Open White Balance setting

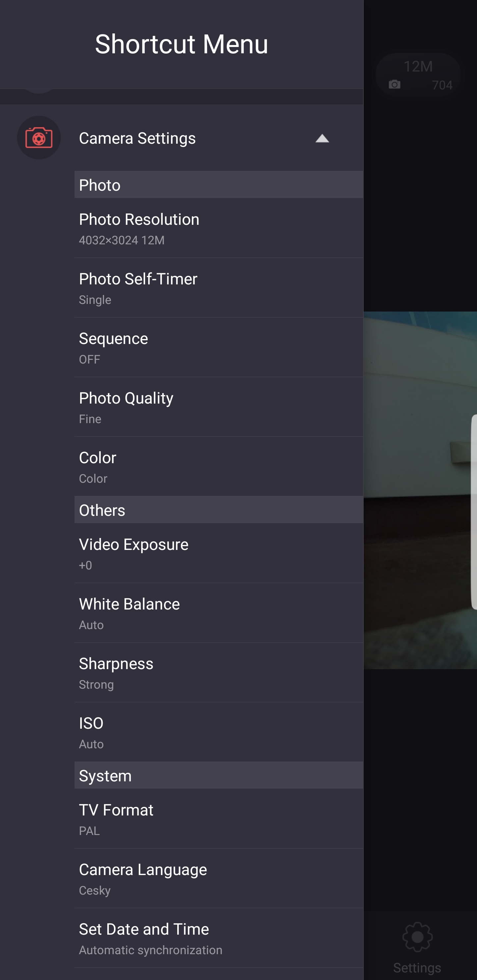coord(219,613)
